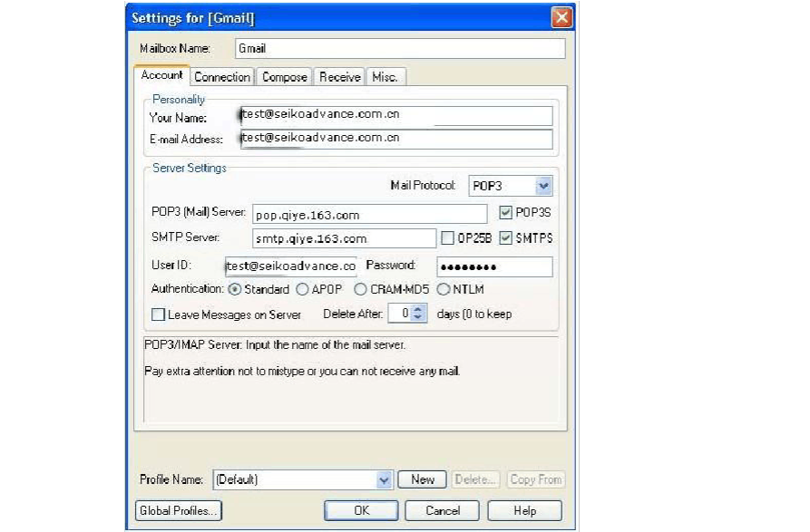Expand the Mail Protocol dropdown
Image resolution: width=810 pixels, height=532 pixels.
[543, 186]
